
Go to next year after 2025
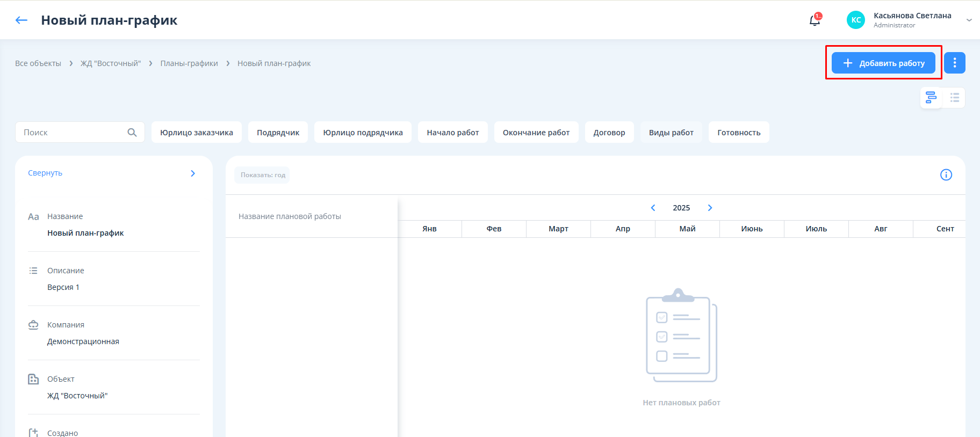point(710,208)
